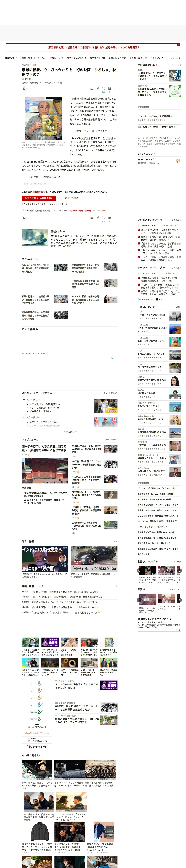This screenshot has width=186, height=868.
Task: Click the atomic cloud thumbnail beside 戦後80年
Action: click(x=35, y=238)
